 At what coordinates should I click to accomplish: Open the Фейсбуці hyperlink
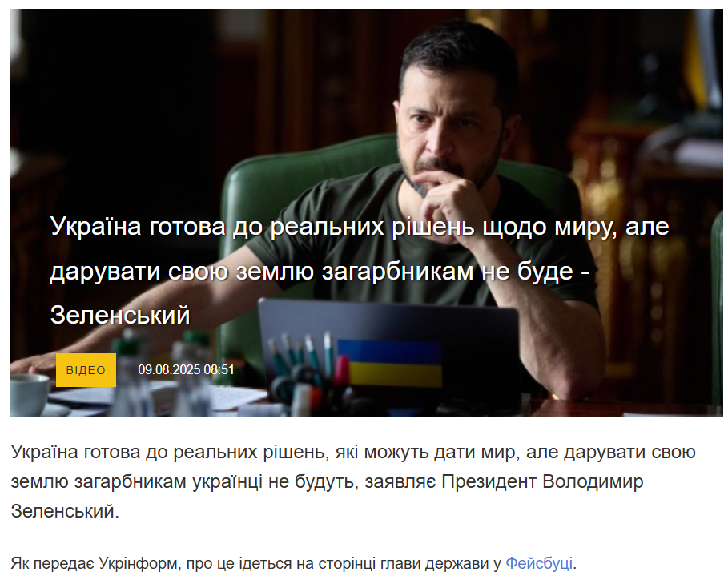click(538, 563)
